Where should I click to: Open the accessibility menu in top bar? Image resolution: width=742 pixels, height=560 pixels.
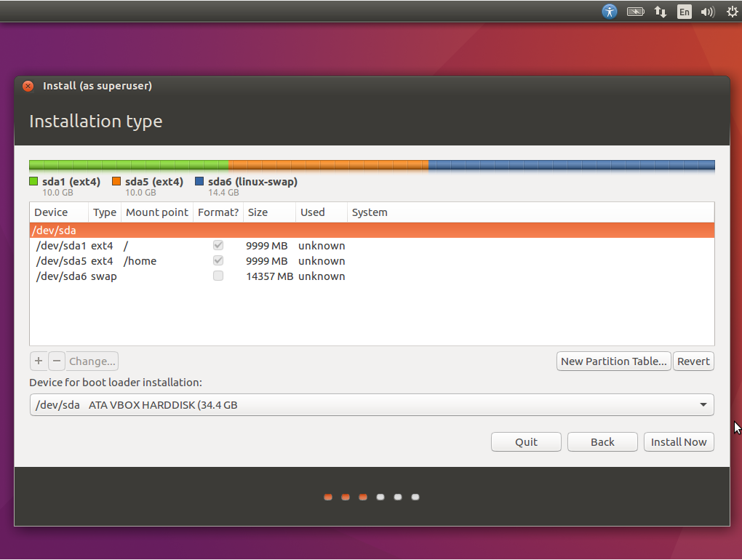pos(610,12)
